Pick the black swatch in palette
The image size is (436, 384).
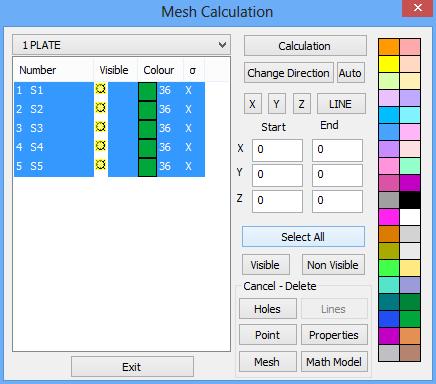coord(410,200)
